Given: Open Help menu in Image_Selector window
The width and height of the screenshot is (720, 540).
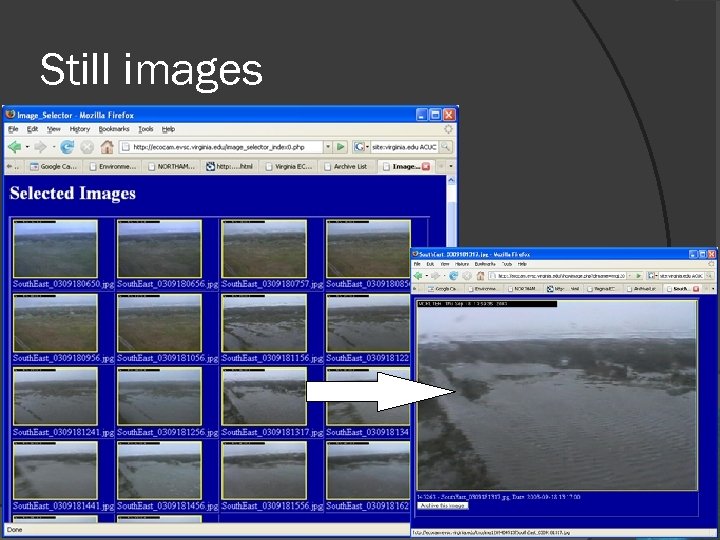Looking at the screenshot, I should coord(168,129).
